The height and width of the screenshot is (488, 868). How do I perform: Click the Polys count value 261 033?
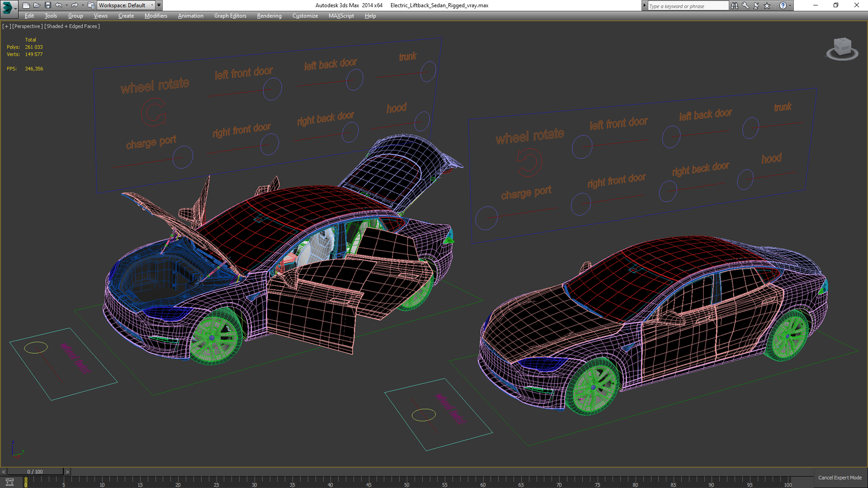click(x=34, y=47)
